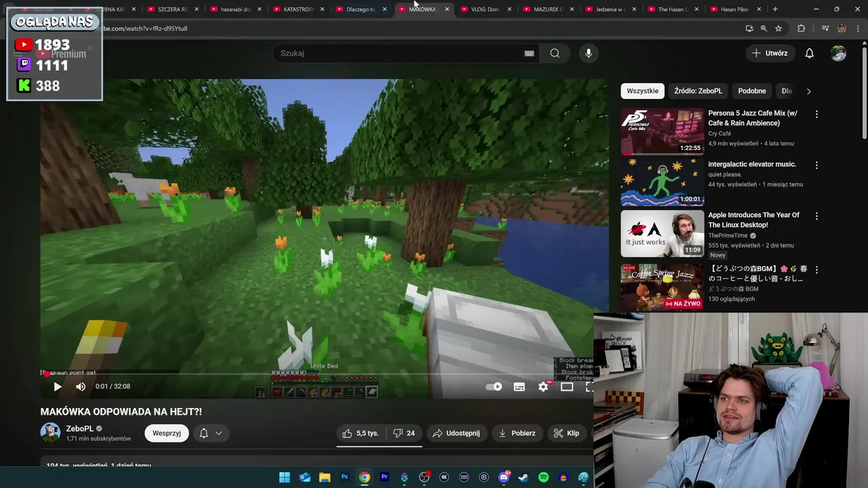This screenshot has width=868, height=488.
Task: Like the video with 5,5 tys.
Action: click(361, 433)
